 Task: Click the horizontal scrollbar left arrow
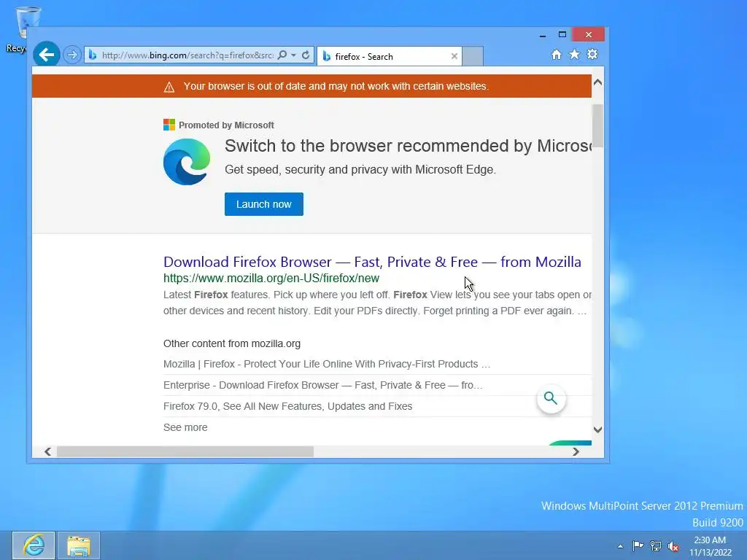tap(47, 451)
